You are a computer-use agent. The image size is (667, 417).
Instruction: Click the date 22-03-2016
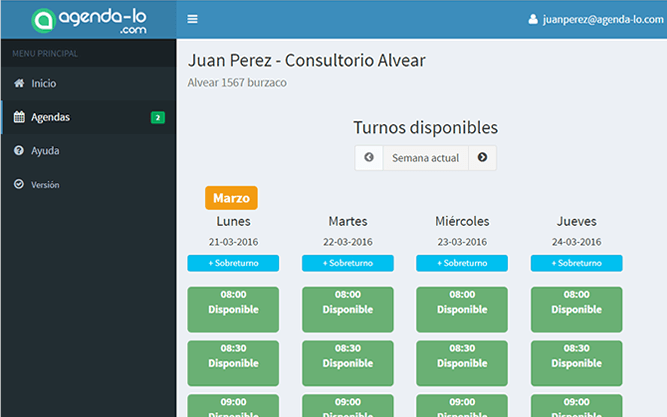(x=348, y=242)
